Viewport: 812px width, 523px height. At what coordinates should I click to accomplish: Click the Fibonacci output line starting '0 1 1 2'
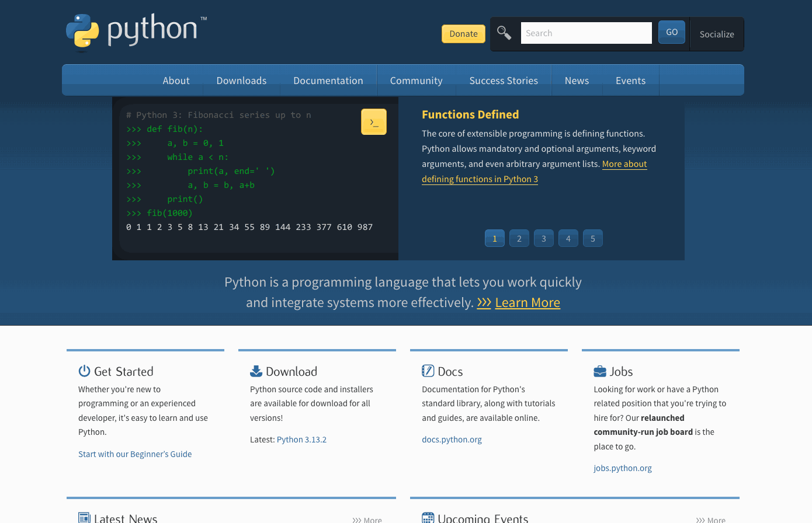tap(249, 227)
